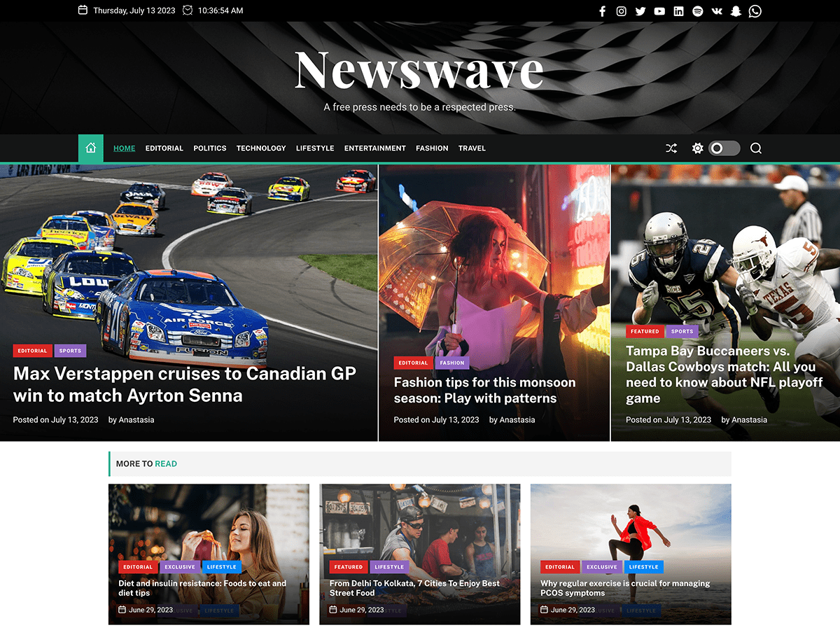This screenshot has width=840, height=630.
Task: Open Newswave's Facebook page
Action: pos(602,10)
